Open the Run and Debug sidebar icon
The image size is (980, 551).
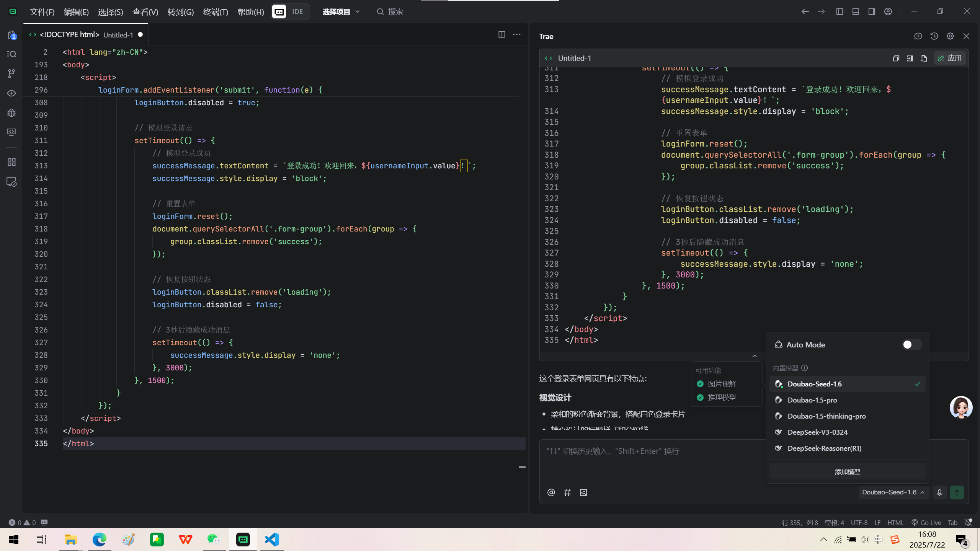(11, 113)
